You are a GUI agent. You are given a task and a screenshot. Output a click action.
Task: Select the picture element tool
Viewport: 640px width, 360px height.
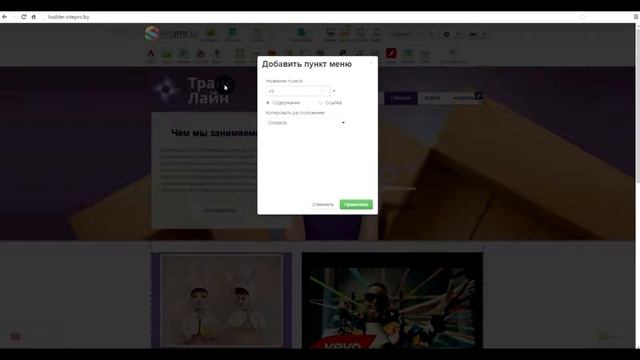tap(167, 55)
